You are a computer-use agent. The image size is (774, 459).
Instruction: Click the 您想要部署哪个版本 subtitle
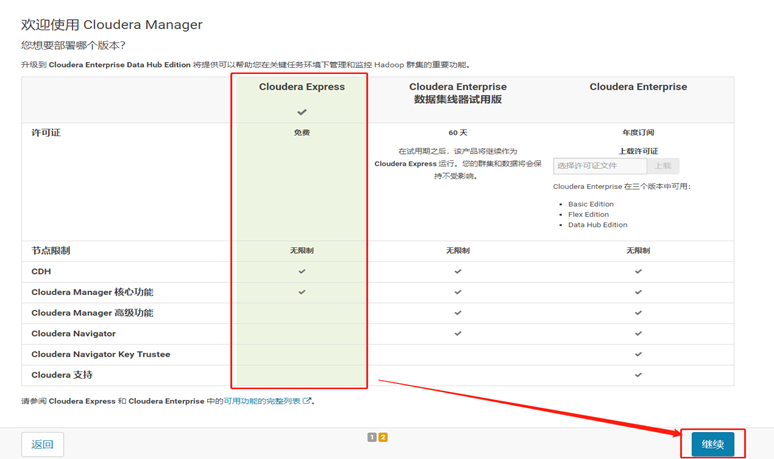point(73,45)
